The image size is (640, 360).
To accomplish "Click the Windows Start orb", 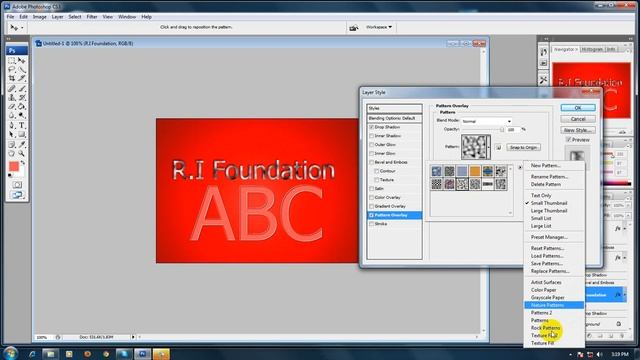I will tap(10, 353).
